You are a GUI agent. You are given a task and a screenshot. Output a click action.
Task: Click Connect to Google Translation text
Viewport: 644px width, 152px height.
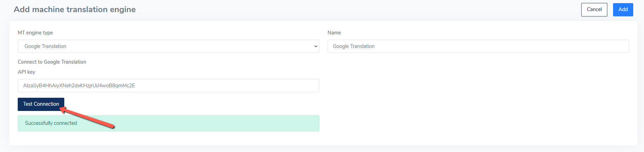coord(52,62)
